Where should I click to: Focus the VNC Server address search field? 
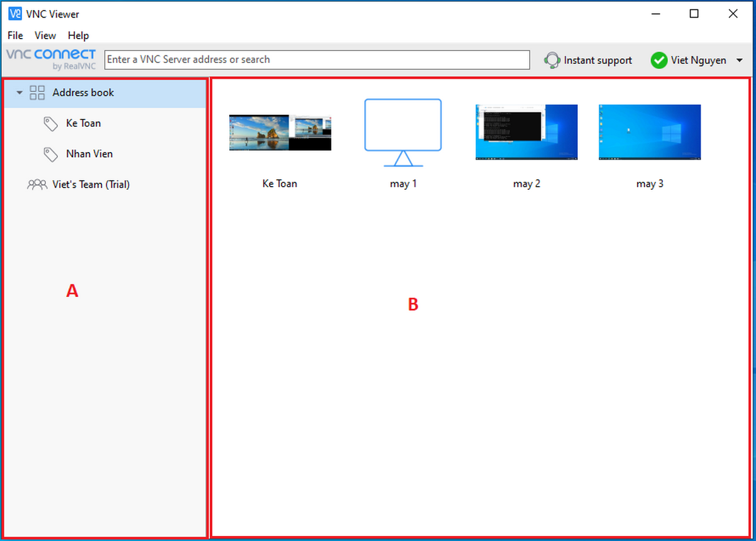point(317,59)
